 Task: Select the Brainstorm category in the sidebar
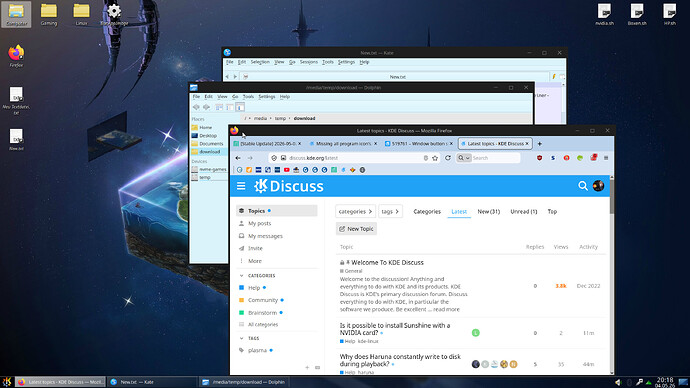262,313
